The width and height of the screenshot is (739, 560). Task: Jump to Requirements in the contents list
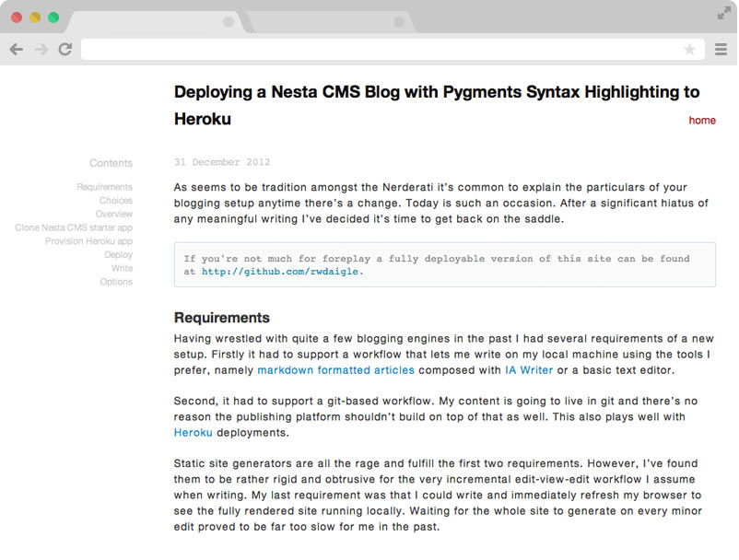pyautogui.click(x=105, y=187)
